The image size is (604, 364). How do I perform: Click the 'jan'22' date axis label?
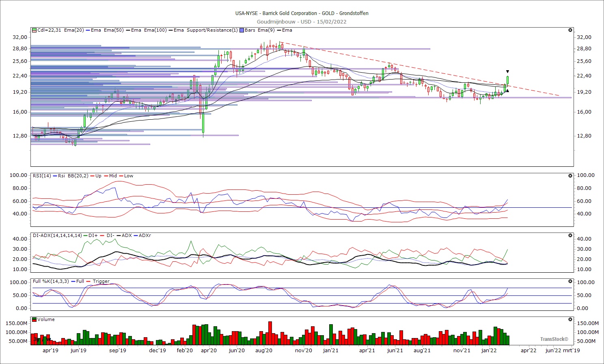(489, 350)
